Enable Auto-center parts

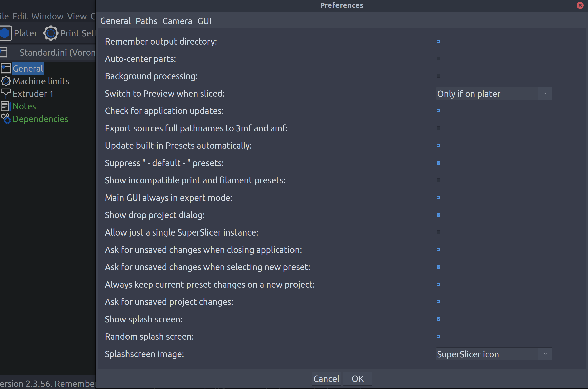[438, 59]
